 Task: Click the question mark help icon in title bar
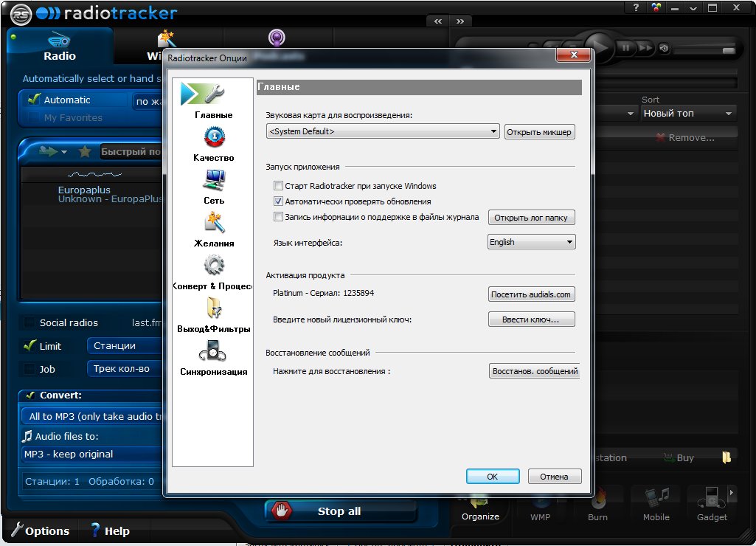[x=636, y=7]
